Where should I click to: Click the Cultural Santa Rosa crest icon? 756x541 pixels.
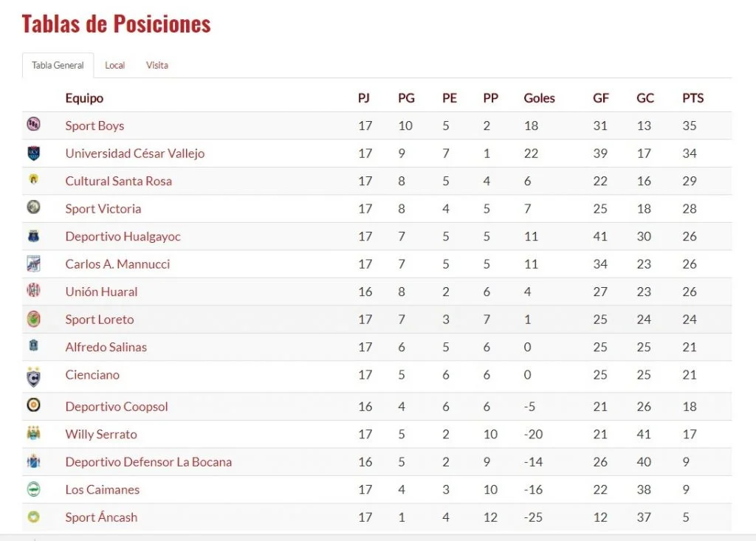pos(33,180)
